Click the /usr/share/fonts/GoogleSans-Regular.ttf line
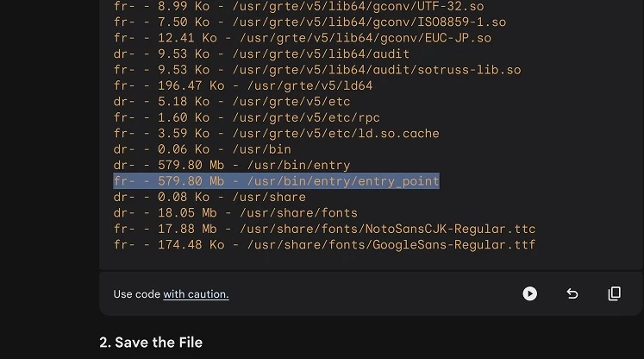The image size is (644, 359). point(324,245)
